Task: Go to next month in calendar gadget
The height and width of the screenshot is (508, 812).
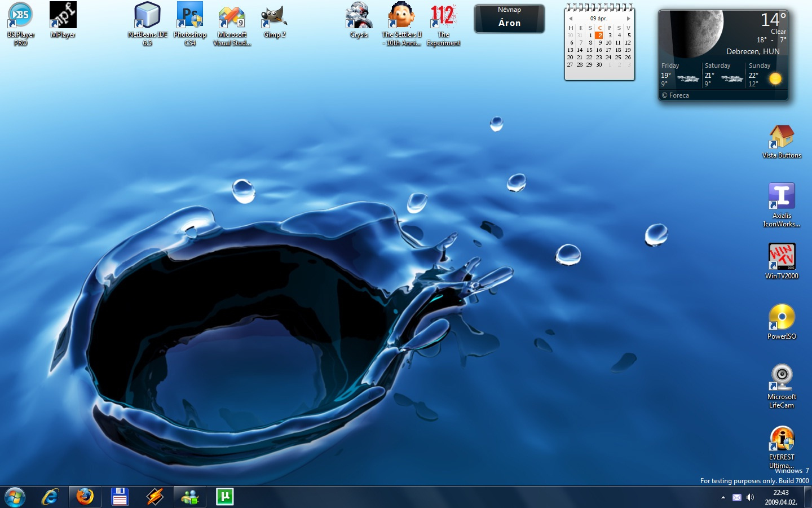Action: [x=629, y=19]
